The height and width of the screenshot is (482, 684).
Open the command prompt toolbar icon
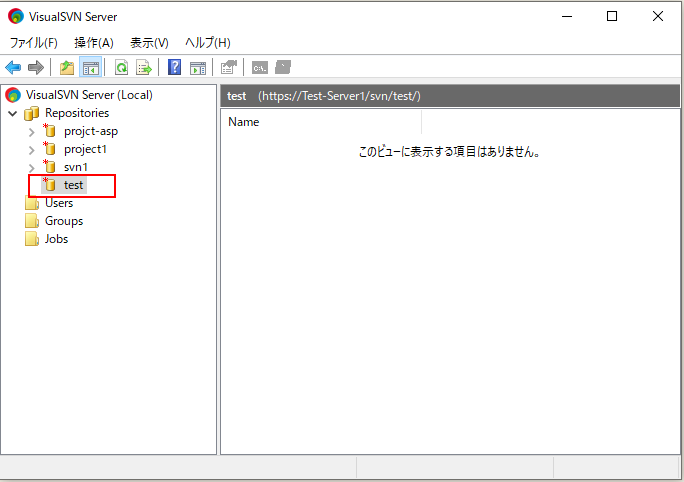coord(260,68)
